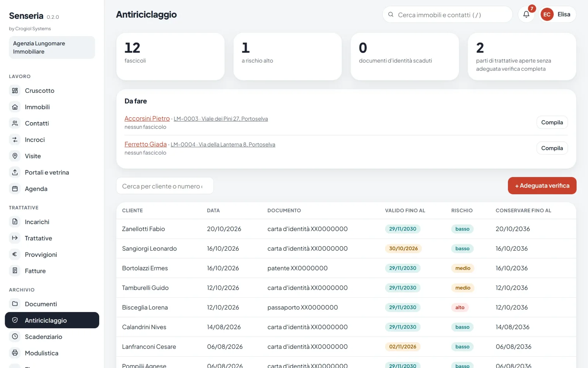Screen dimensions: 588x368
Task: Navigate to Trattative in the sidebar
Action: pos(52,238)
